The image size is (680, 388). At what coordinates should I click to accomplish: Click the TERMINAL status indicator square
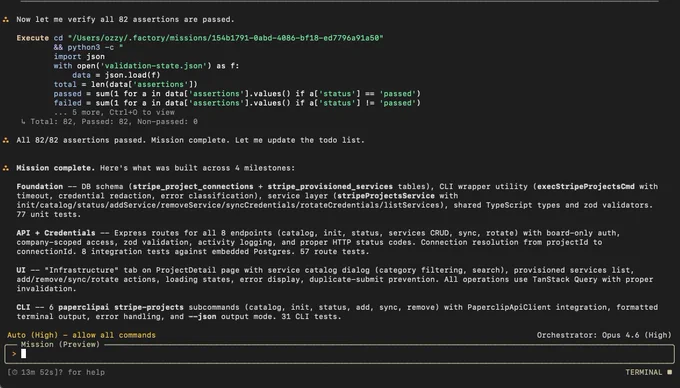(x=670, y=372)
